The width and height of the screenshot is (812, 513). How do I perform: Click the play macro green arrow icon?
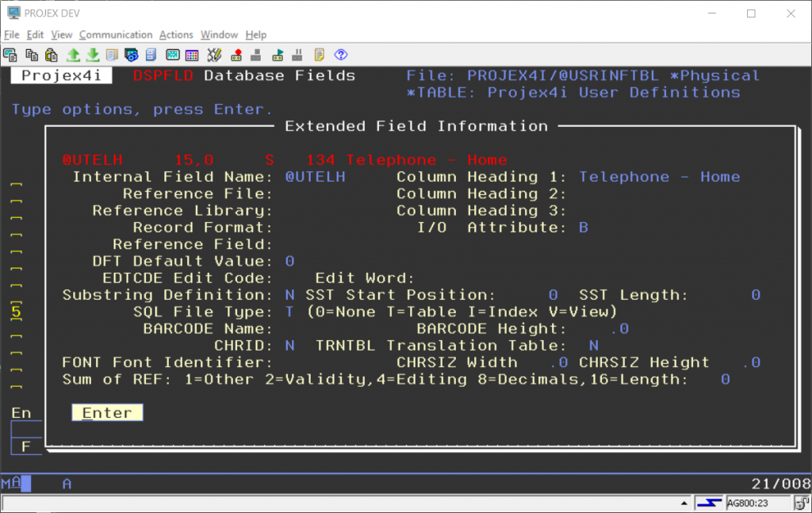[278, 55]
